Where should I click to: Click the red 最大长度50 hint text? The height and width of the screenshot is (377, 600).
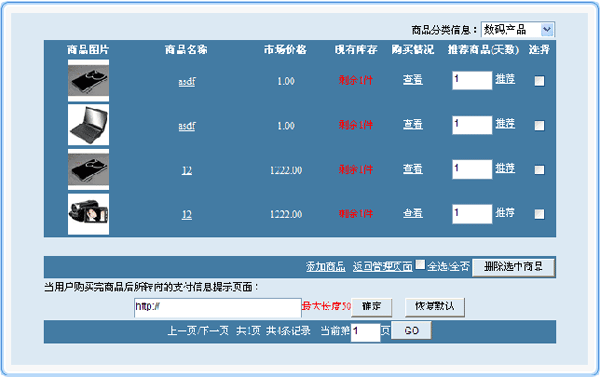tap(326, 306)
